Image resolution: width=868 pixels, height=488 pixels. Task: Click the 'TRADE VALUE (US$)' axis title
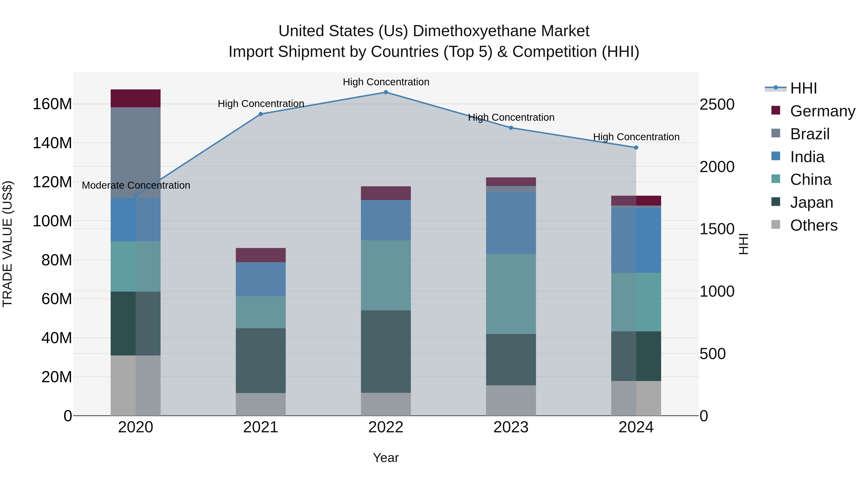[7, 244]
